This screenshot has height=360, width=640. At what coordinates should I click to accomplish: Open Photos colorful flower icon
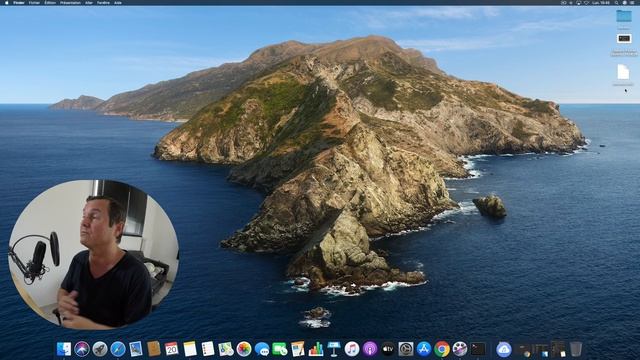[244, 349]
